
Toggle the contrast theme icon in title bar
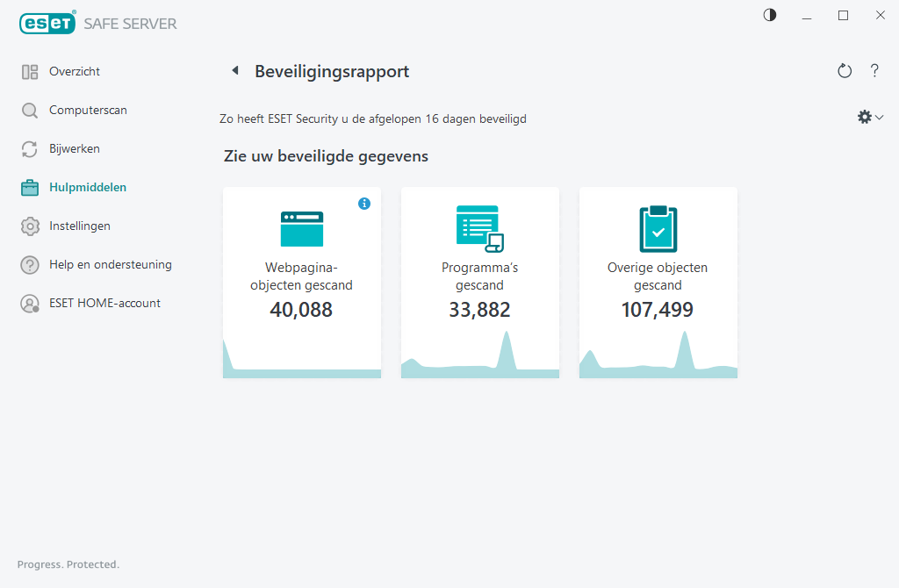click(770, 16)
